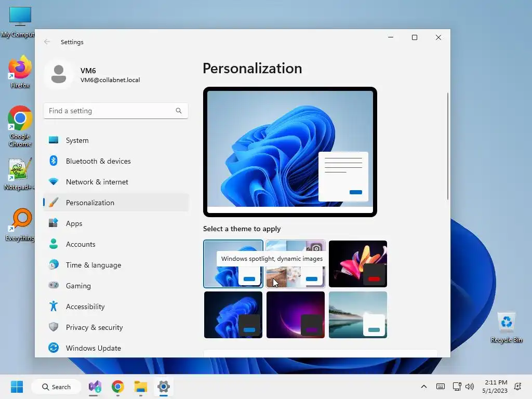Select the Personalization sidebar item

(116, 203)
